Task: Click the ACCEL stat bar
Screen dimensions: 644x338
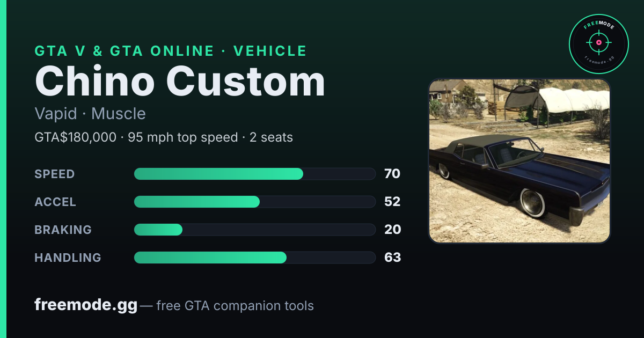Action: 254,202
